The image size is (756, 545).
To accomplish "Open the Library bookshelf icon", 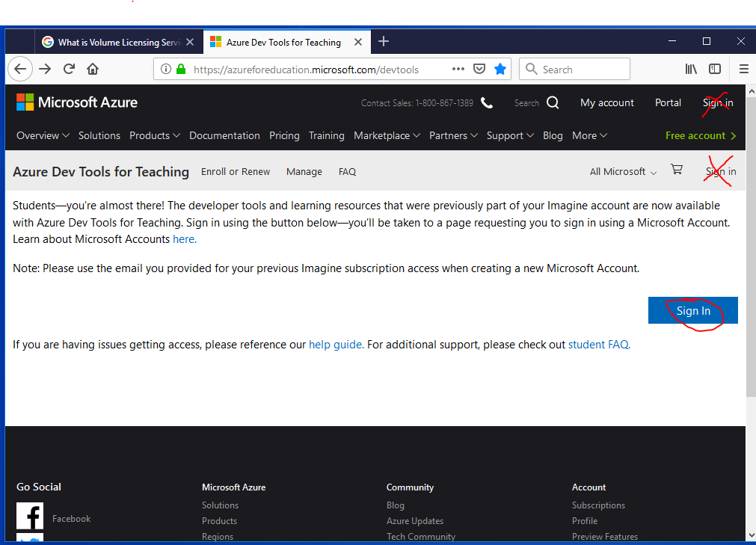I will (x=691, y=69).
